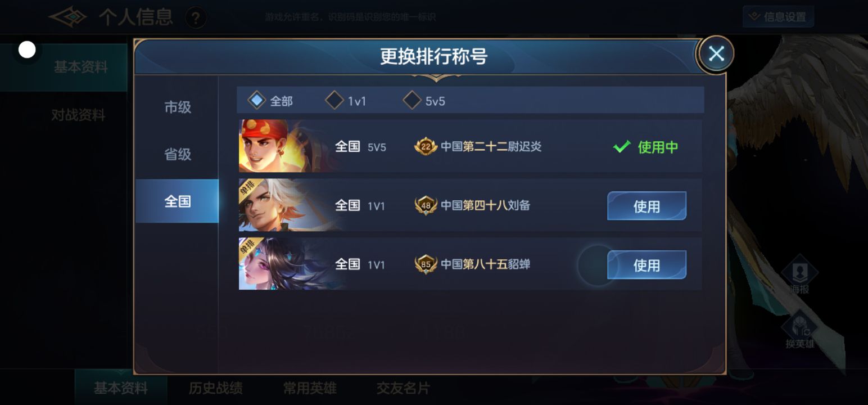Click the rank 48 badge icon
This screenshot has height=405, width=868.
426,205
